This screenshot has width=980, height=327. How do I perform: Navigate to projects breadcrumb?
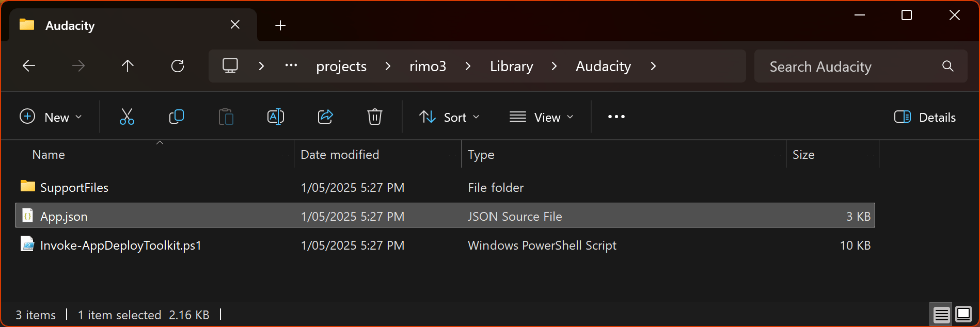[341, 67]
